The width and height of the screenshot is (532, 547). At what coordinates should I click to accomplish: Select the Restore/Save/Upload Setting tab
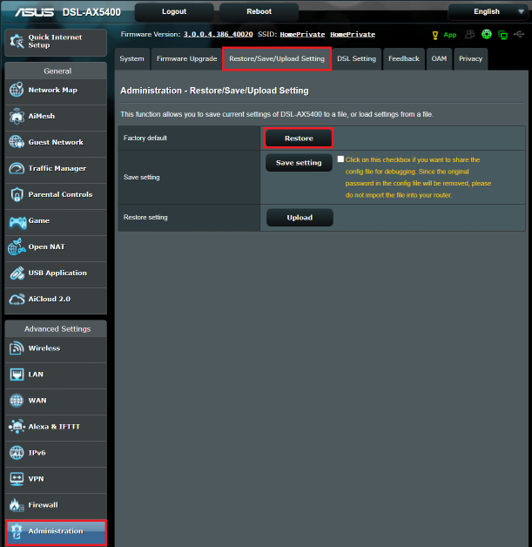point(277,59)
